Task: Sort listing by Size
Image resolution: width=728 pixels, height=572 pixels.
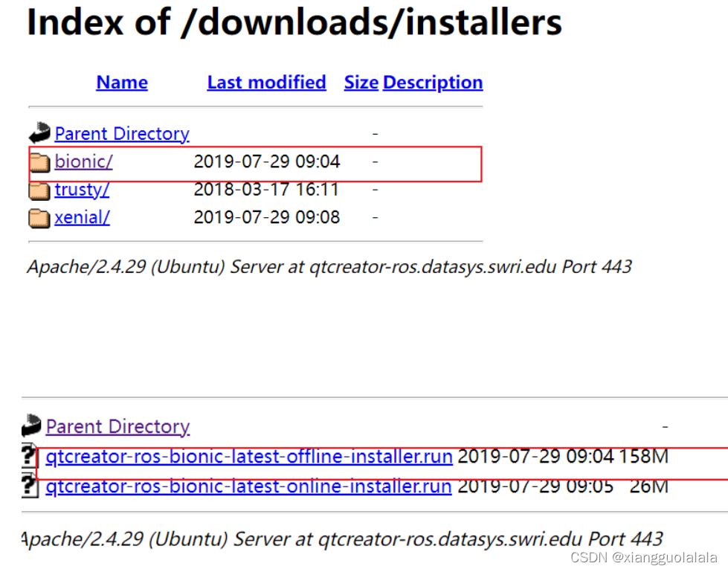Action: [x=361, y=82]
